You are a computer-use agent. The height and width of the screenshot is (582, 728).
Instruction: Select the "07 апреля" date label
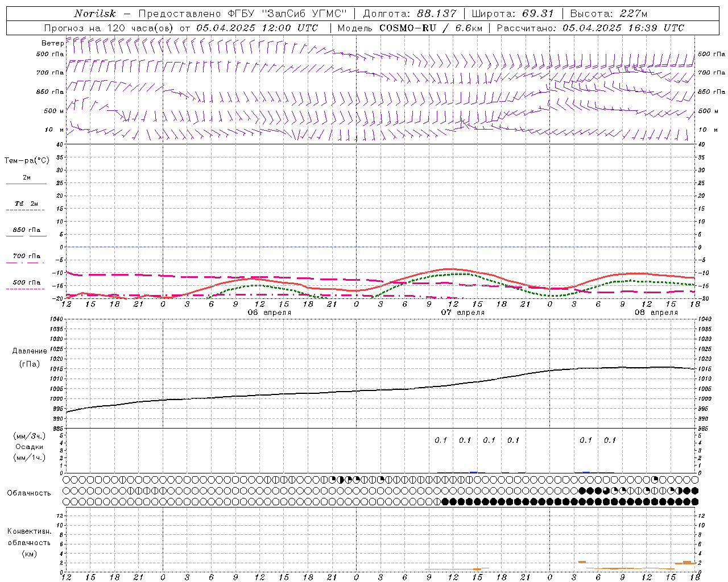pos(463,313)
